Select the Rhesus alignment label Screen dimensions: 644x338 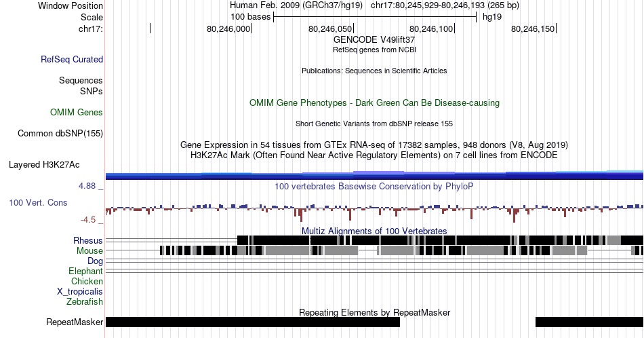(88, 240)
